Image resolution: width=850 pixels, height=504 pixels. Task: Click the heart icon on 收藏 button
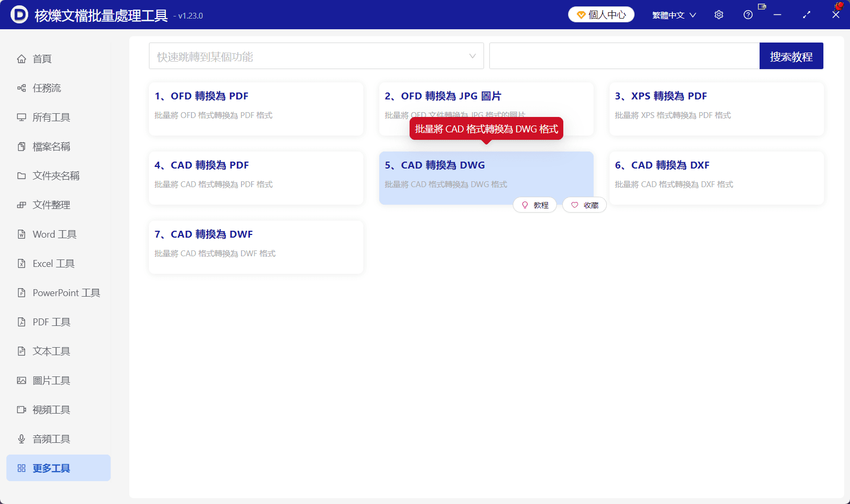(x=574, y=205)
